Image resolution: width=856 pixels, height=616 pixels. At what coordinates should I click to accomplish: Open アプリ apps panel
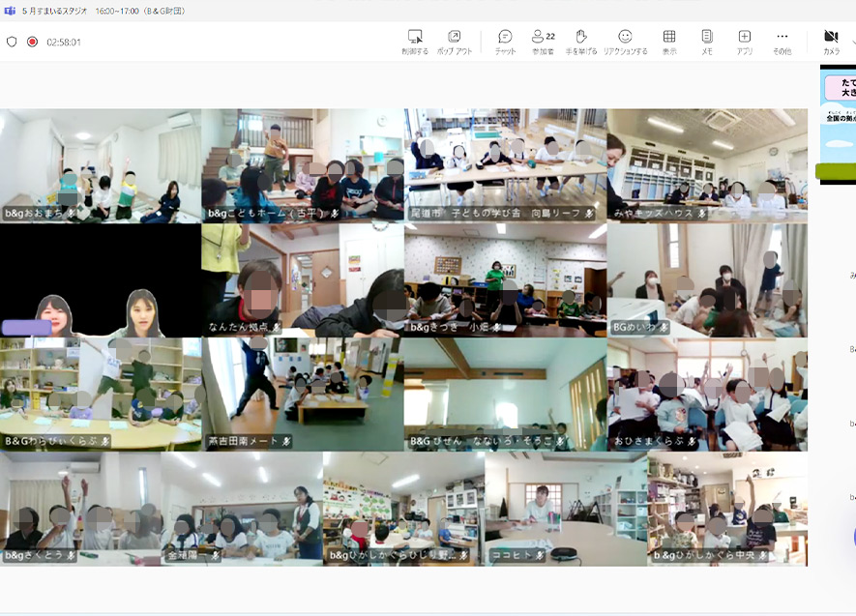(x=744, y=41)
